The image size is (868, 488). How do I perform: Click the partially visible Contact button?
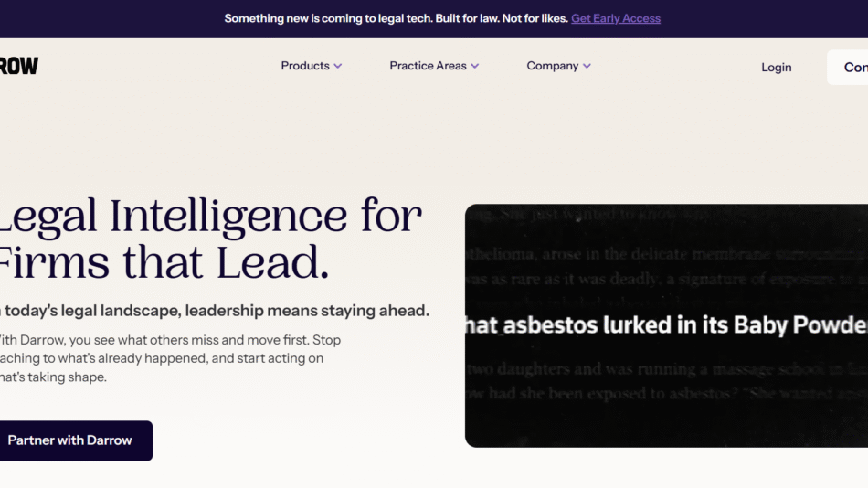coord(852,67)
